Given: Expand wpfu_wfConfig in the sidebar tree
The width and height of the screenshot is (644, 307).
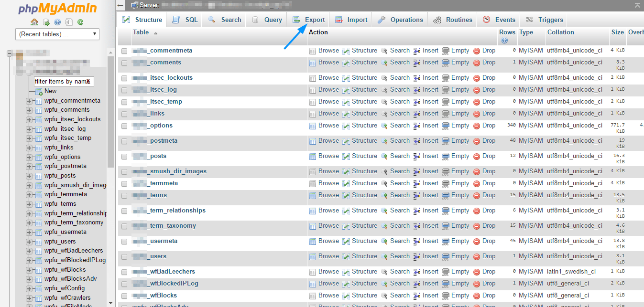Looking at the screenshot, I should click(29, 288).
